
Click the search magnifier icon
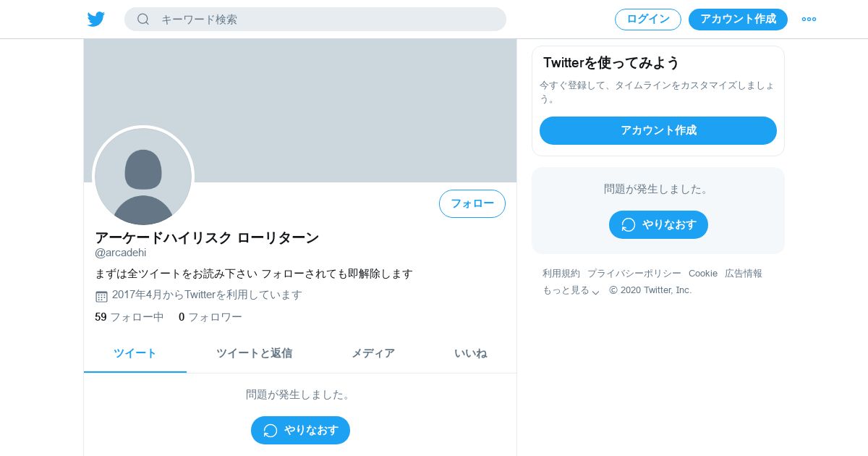tap(143, 19)
